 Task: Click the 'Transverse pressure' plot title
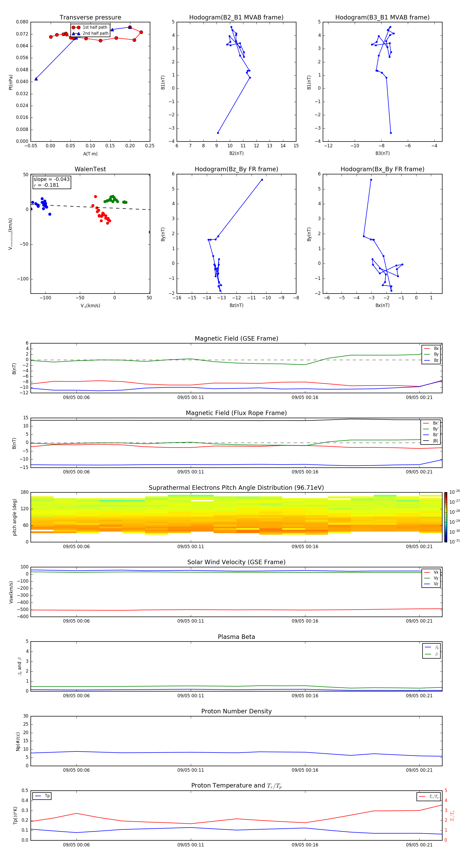(x=90, y=18)
